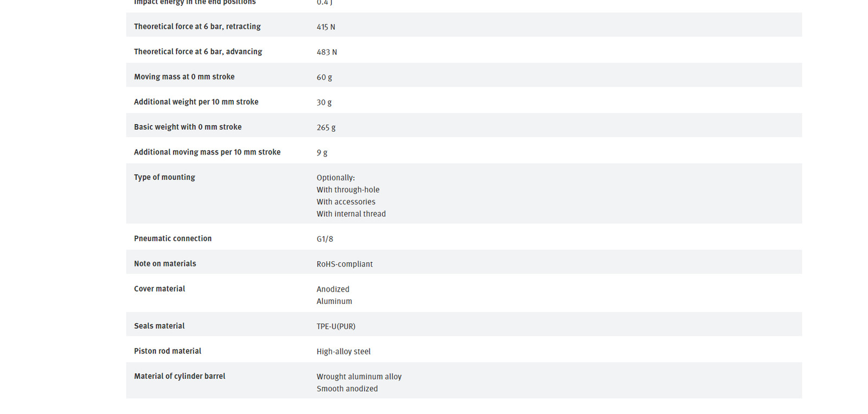Screen dimensions: 868x414
Task: Select the 60 g moving mass value
Action: coord(324,77)
